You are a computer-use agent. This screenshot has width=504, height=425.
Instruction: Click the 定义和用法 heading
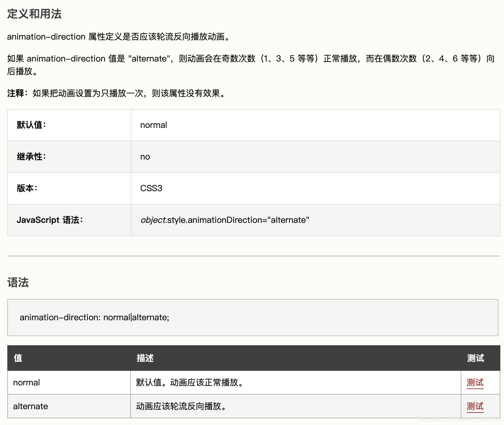click(34, 14)
